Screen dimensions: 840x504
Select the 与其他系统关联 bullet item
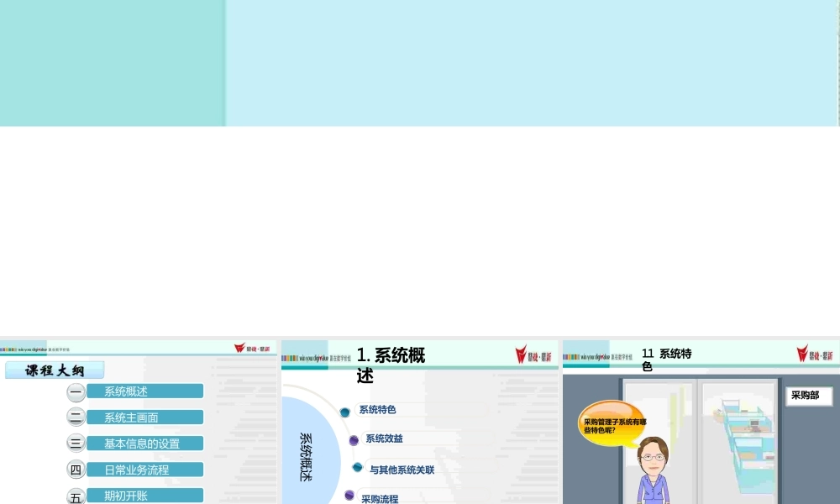point(402,470)
